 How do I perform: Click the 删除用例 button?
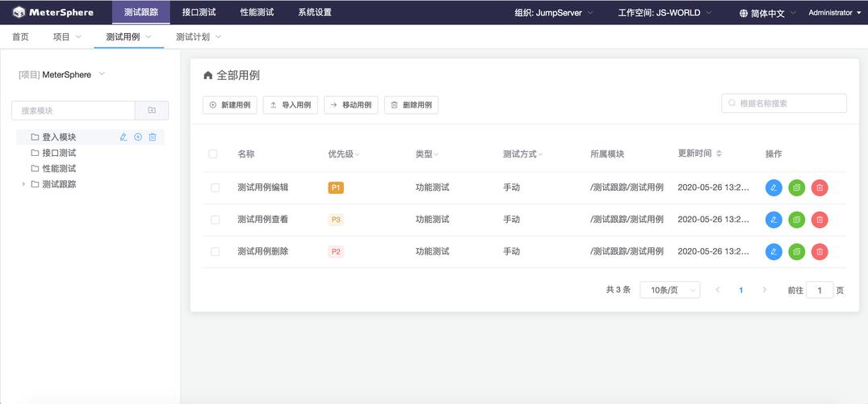tap(411, 105)
